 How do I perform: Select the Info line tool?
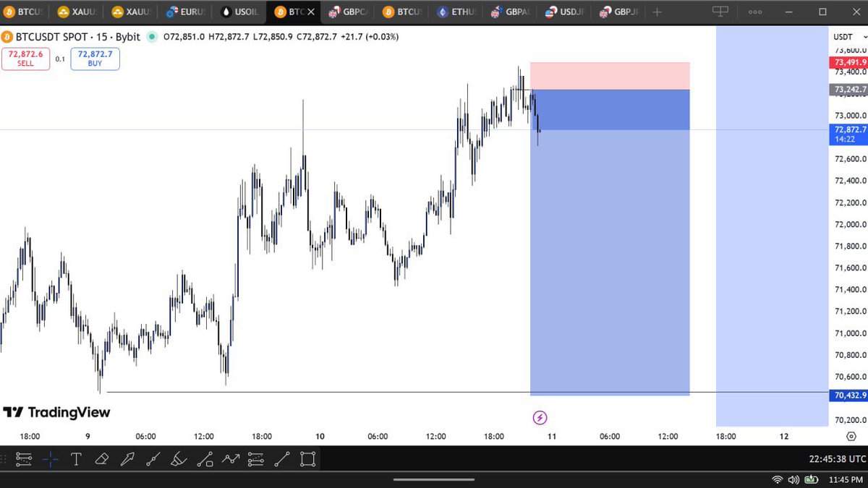point(205,458)
